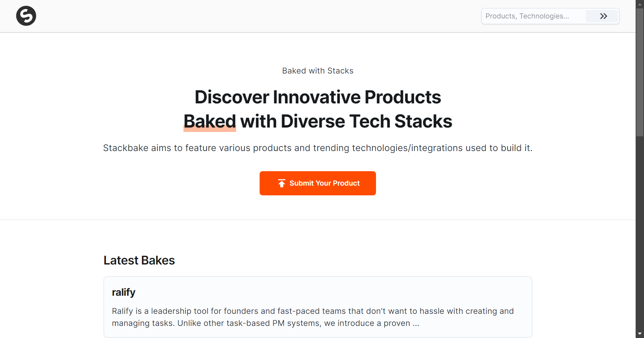Screen dimensions: 644x338
Task: Click the 'Latest Bakes' section heading
Action: 139,260
